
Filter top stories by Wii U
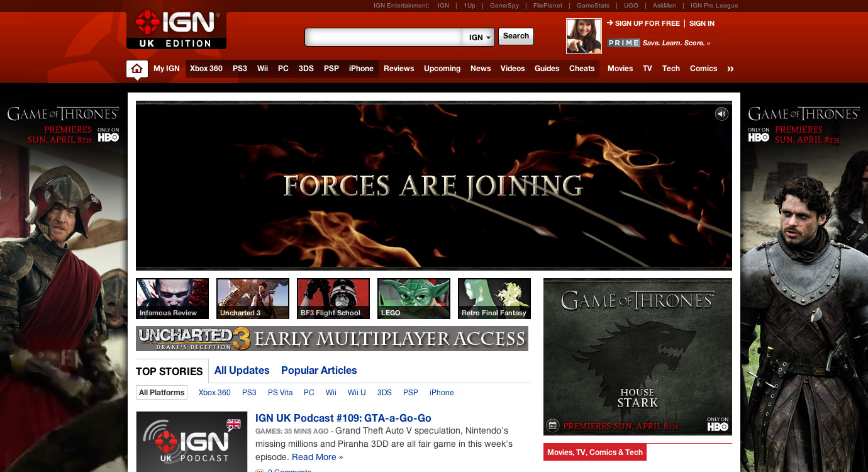[357, 393]
